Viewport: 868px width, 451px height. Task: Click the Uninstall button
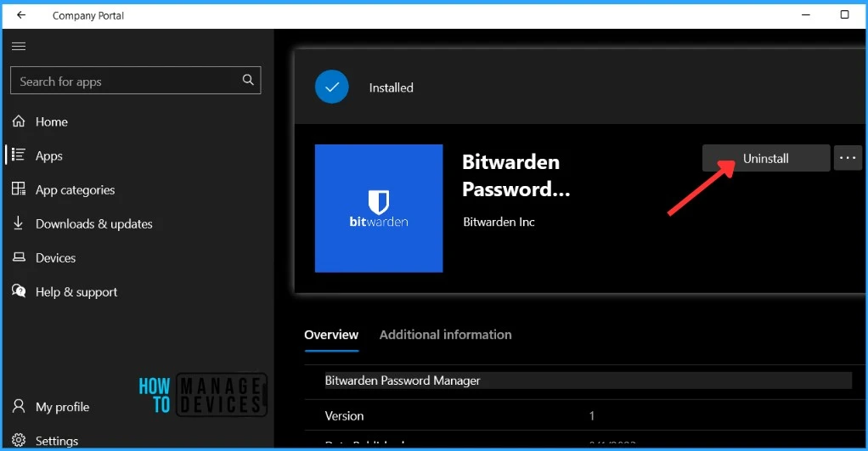tap(766, 158)
